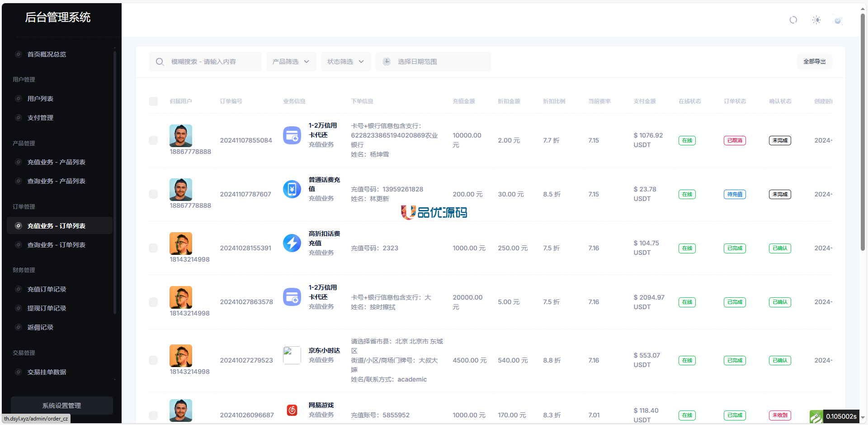Click the page vertical scrollbar
Screen dimensions: 868x425
pos(863,131)
